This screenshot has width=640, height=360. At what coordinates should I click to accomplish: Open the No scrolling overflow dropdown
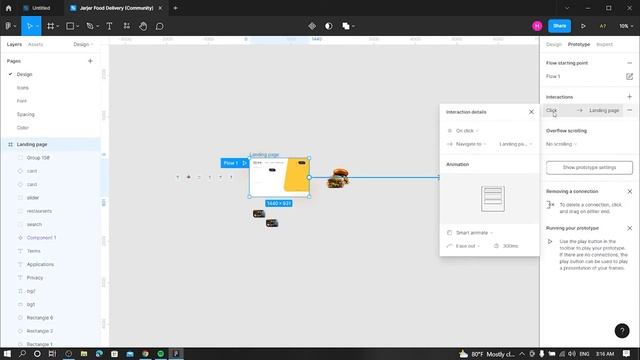click(562, 144)
